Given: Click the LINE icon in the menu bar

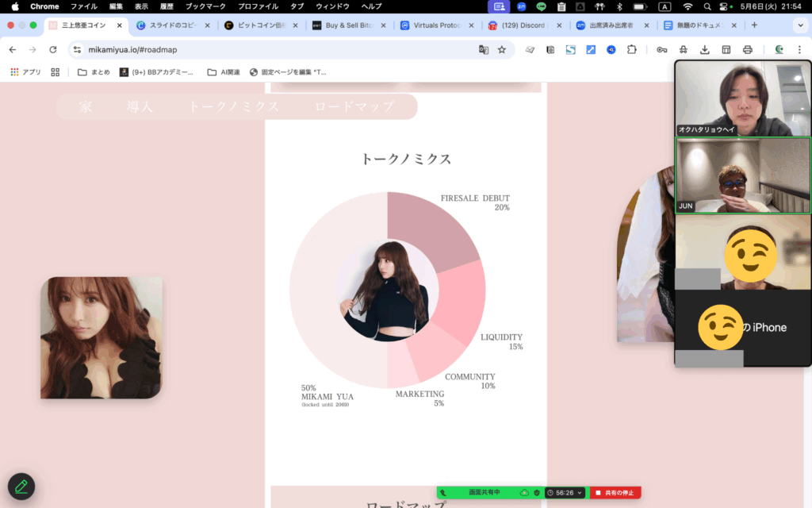Looking at the screenshot, I should pyautogui.click(x=541, y=6).
